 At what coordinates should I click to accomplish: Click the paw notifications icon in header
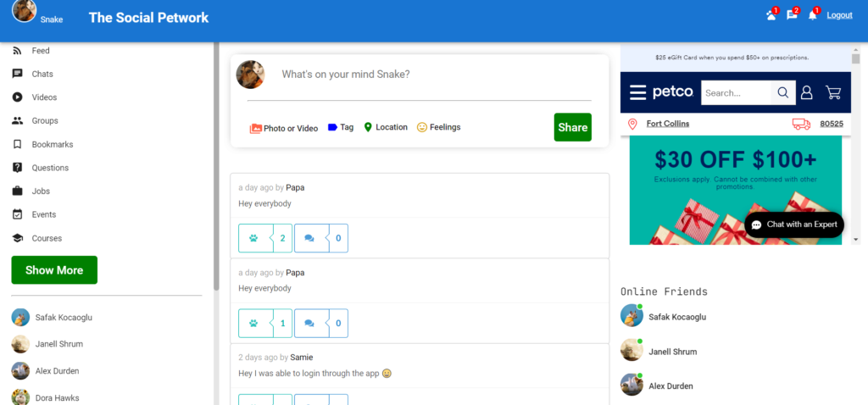coord(771,16)
